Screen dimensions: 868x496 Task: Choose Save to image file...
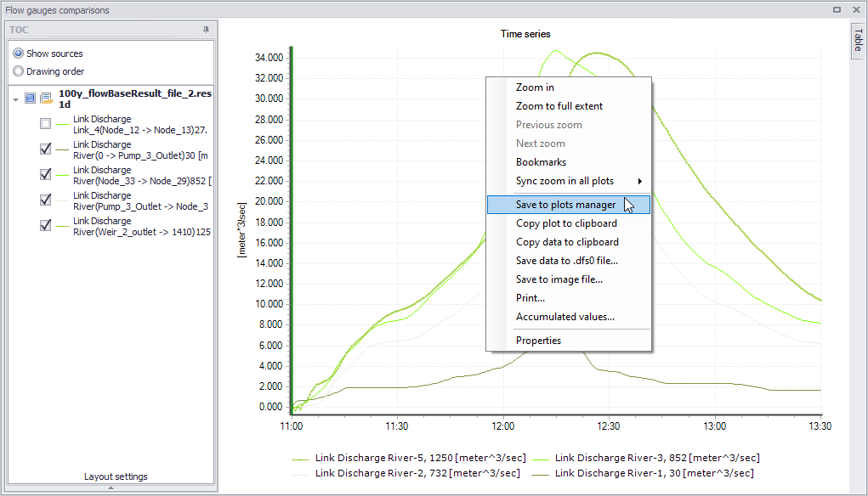[x=569, y=279]
